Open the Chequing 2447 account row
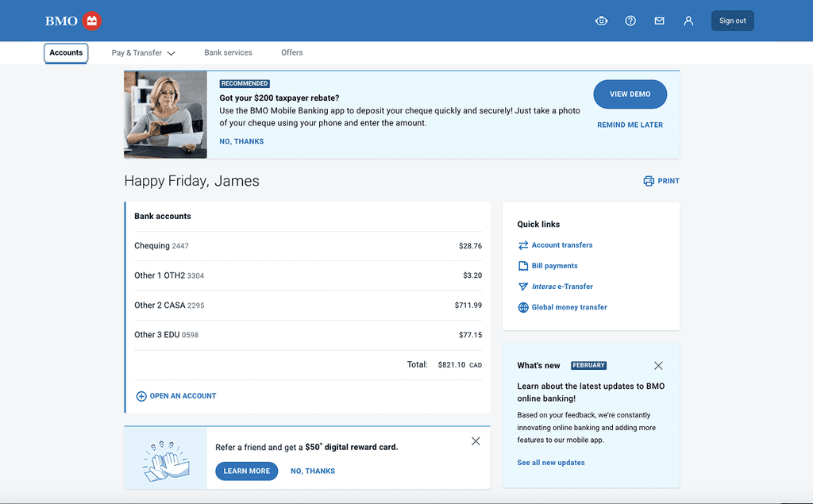Screen dimensions: 813x504 (x=308, y=246)
